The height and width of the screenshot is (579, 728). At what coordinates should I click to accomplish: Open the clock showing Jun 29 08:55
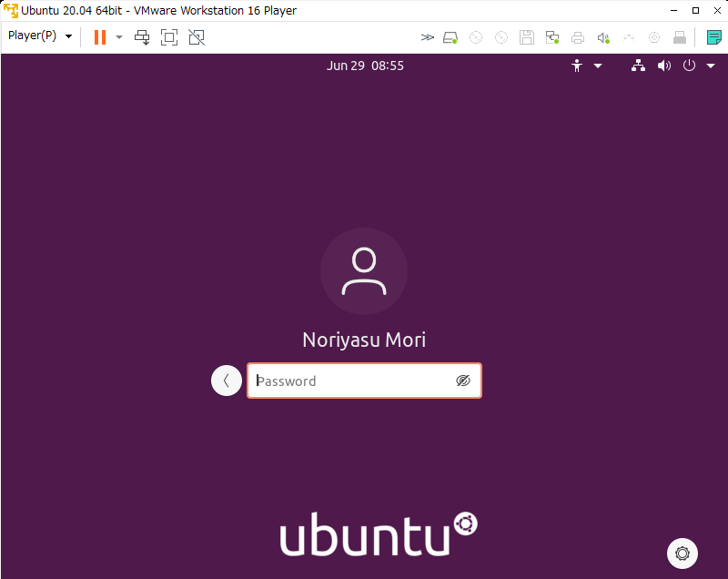click(365, 66)
